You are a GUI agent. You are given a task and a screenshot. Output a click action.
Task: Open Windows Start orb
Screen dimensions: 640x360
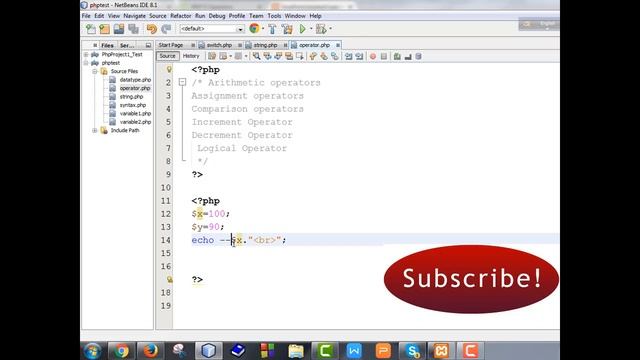pos(92,351)
